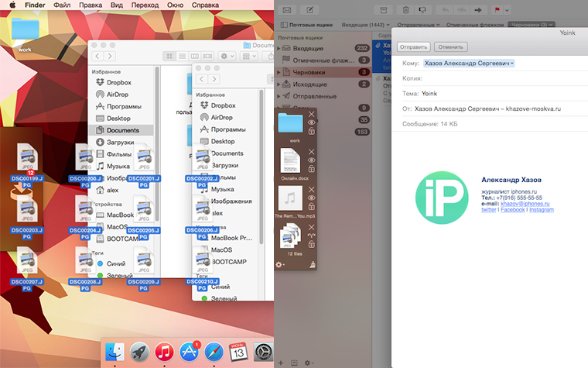Click the archive box icon in Mail toolbar
The image size is (588, 368).
pos(383,10)
